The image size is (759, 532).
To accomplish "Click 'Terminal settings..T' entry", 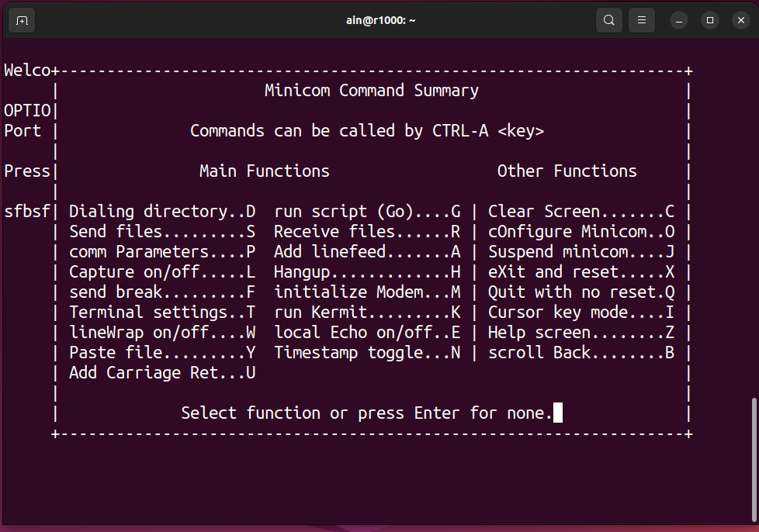I will 162,313.
